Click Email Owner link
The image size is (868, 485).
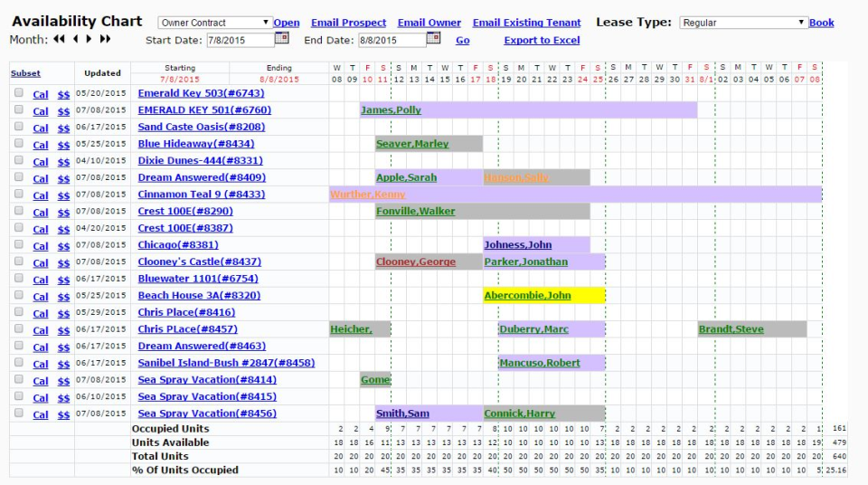[x=429, y=23]
